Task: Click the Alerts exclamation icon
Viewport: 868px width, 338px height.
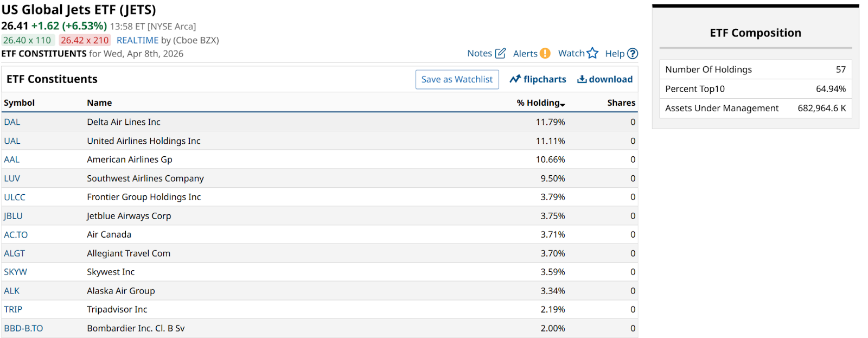Action: 545,53
